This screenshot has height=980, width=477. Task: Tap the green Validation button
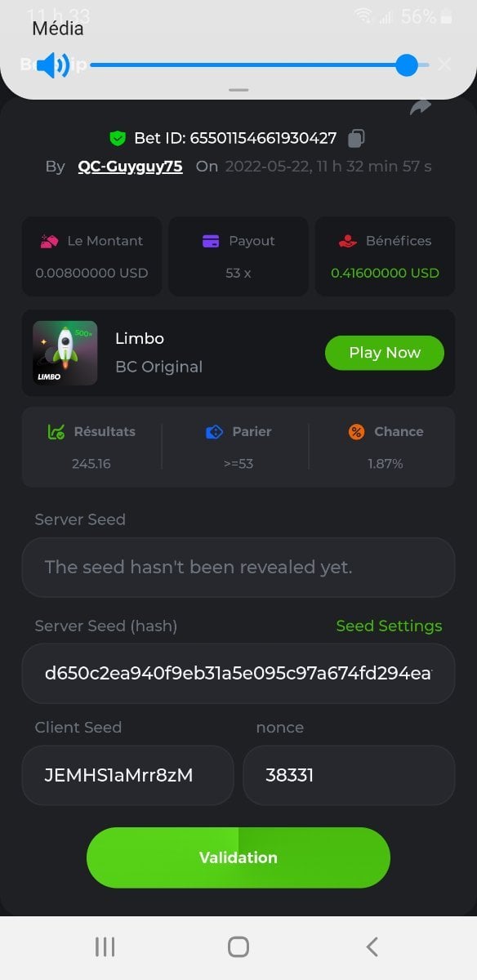(x=238, y=857)
